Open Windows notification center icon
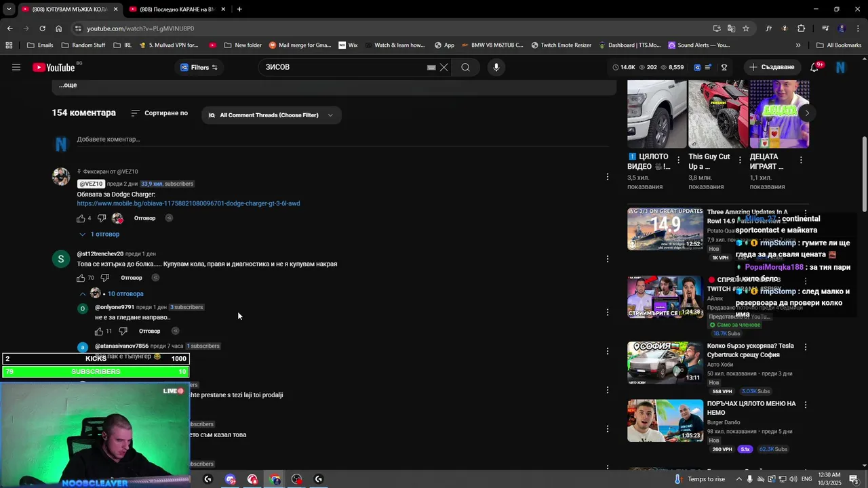The width and height of the screenshot is (868, 488). pyautogui.click(x=854, y=479)
